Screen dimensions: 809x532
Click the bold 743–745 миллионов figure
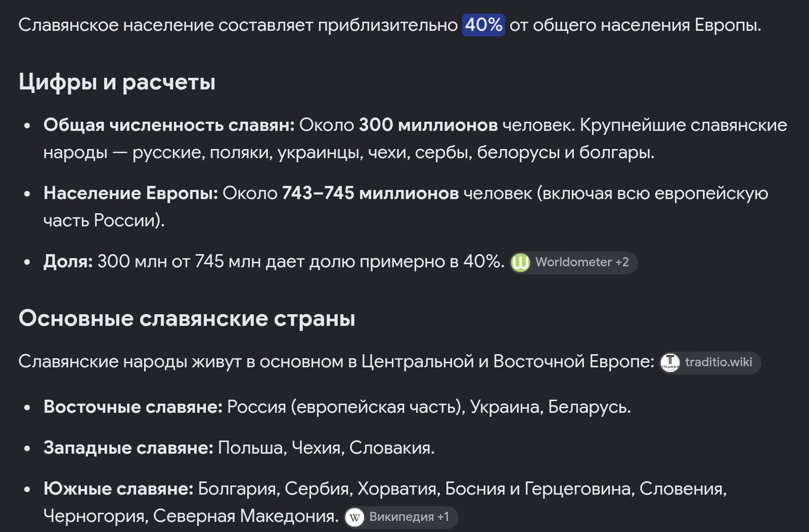(x=370, y=193)
